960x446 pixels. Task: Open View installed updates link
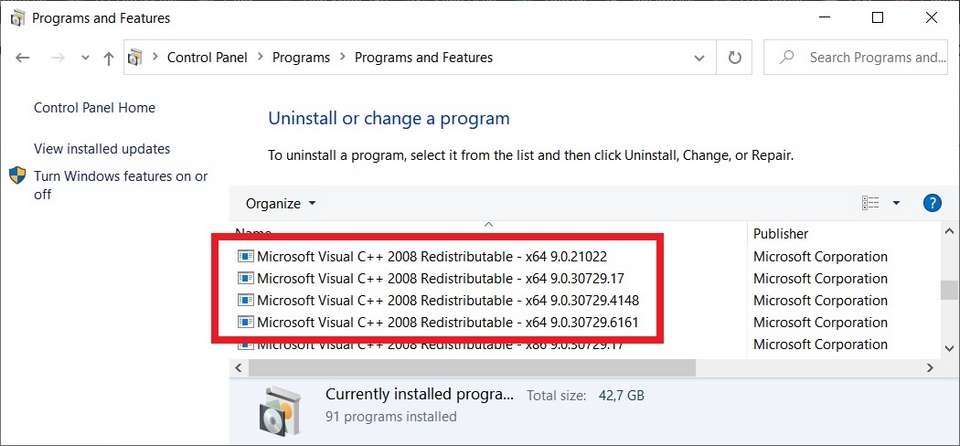point(102,149)
